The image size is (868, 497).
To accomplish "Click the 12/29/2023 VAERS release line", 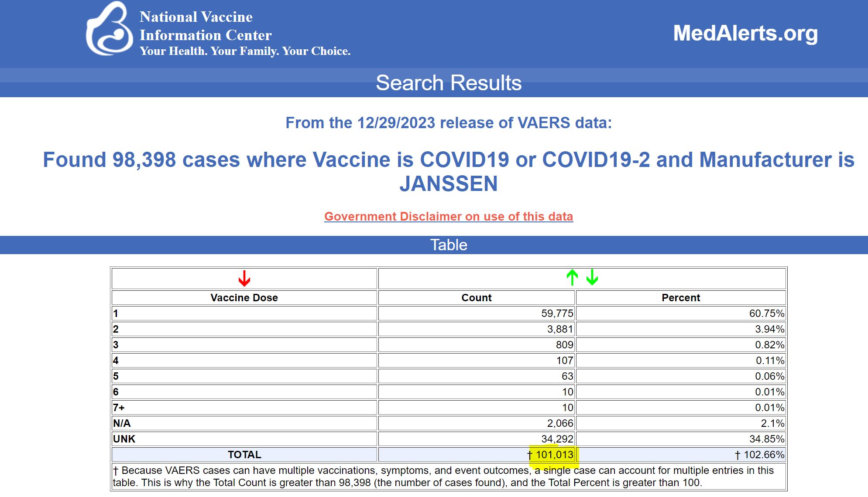I will tap(449, 123).
